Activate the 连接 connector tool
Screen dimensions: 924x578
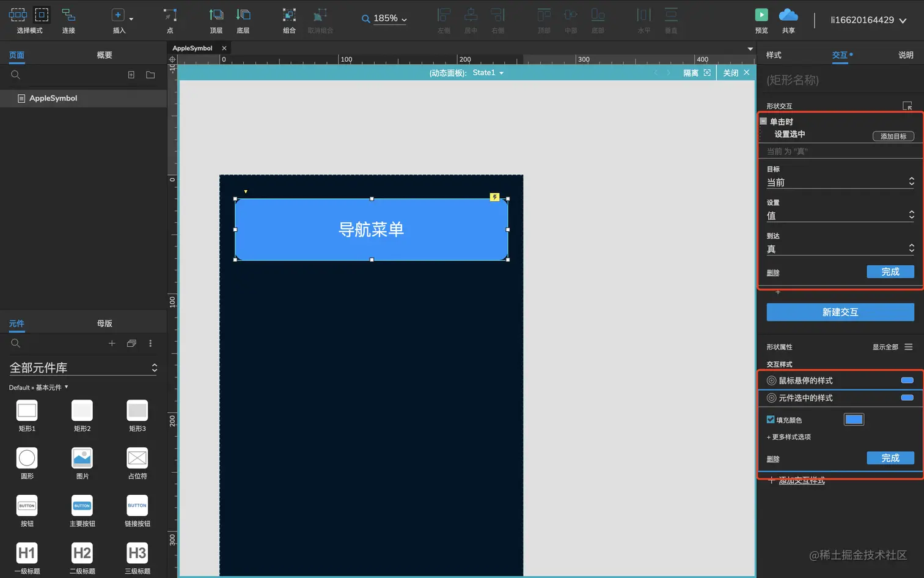coord(68,15)
